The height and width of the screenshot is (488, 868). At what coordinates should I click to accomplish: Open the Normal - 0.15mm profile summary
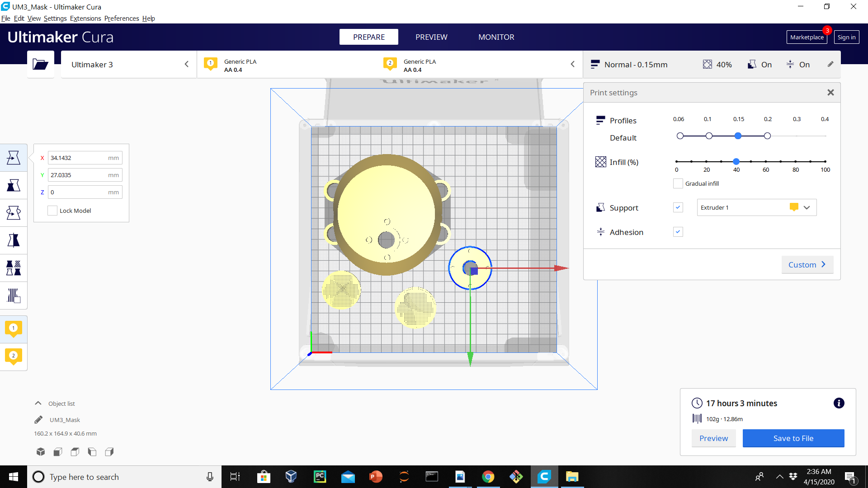636,65
